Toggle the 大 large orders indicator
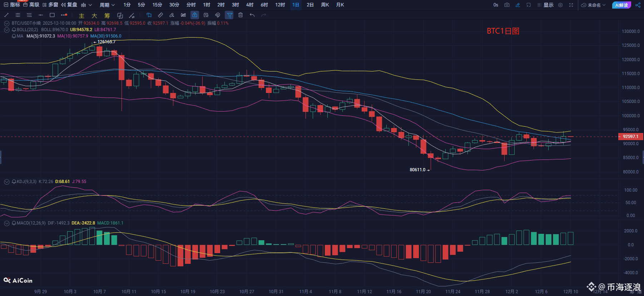This screenshot has height=296, width=644. (94, 16)
